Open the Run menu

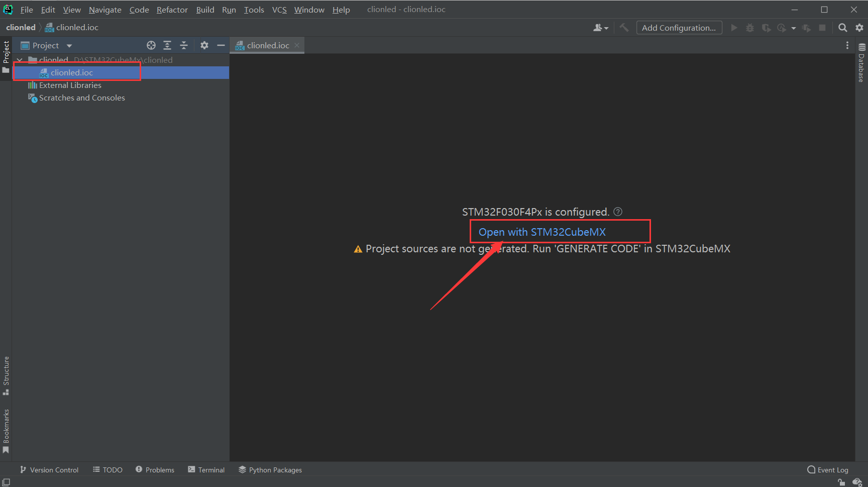229,10
